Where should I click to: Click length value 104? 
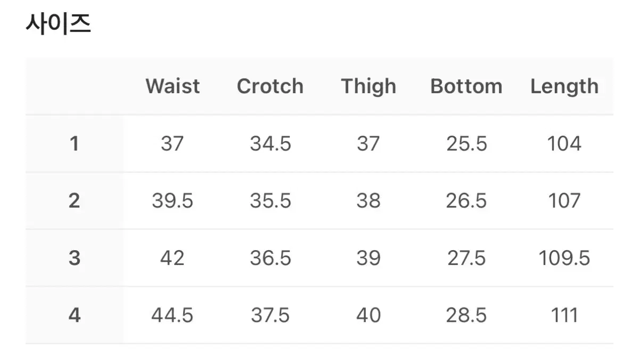pos(564,144)
